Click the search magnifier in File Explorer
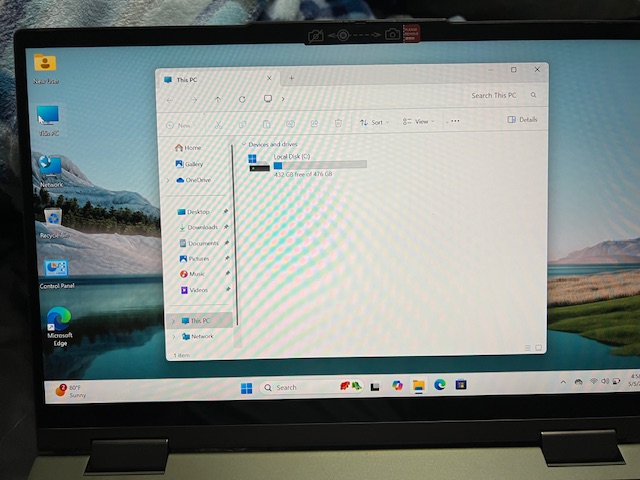640x480 pixels. click(x=533, y=95)
